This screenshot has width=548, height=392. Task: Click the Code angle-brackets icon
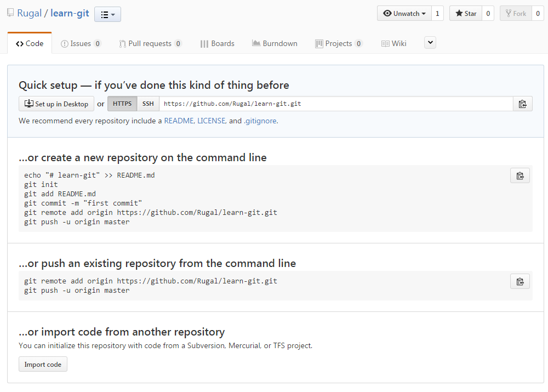click(x=20, y=44)
